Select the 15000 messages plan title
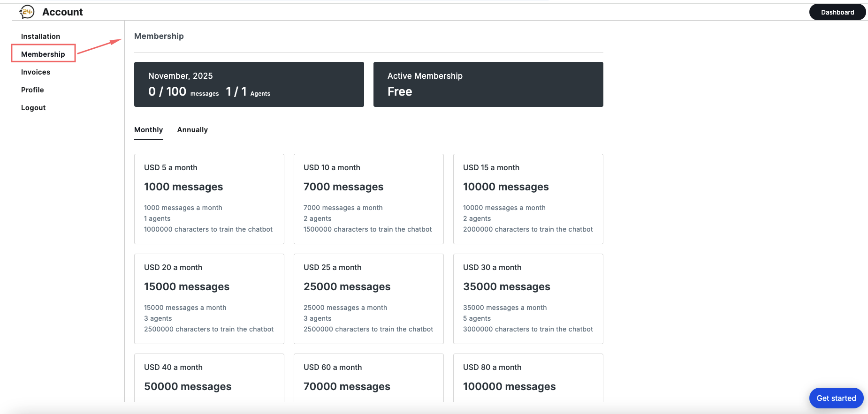 (187, 286)
